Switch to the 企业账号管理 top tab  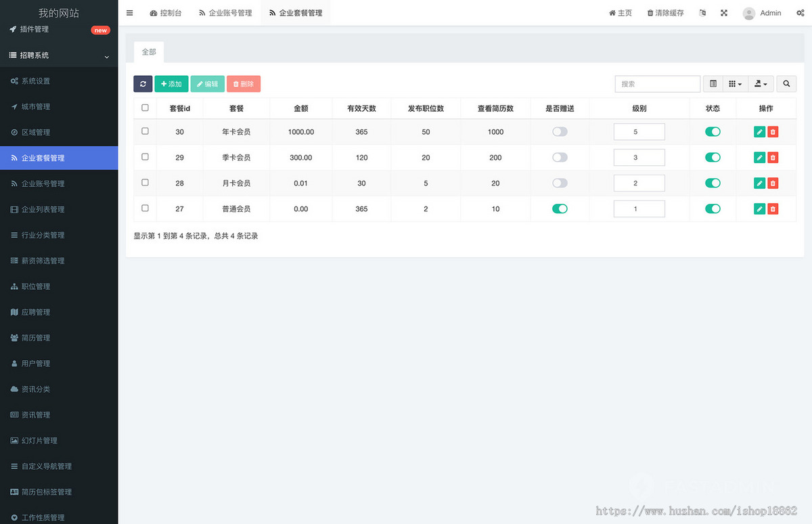click(225, 13)
